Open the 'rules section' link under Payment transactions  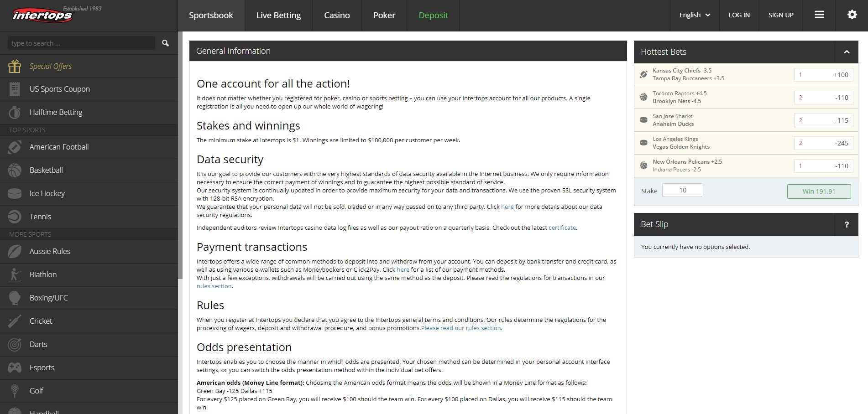click(214, 286)
